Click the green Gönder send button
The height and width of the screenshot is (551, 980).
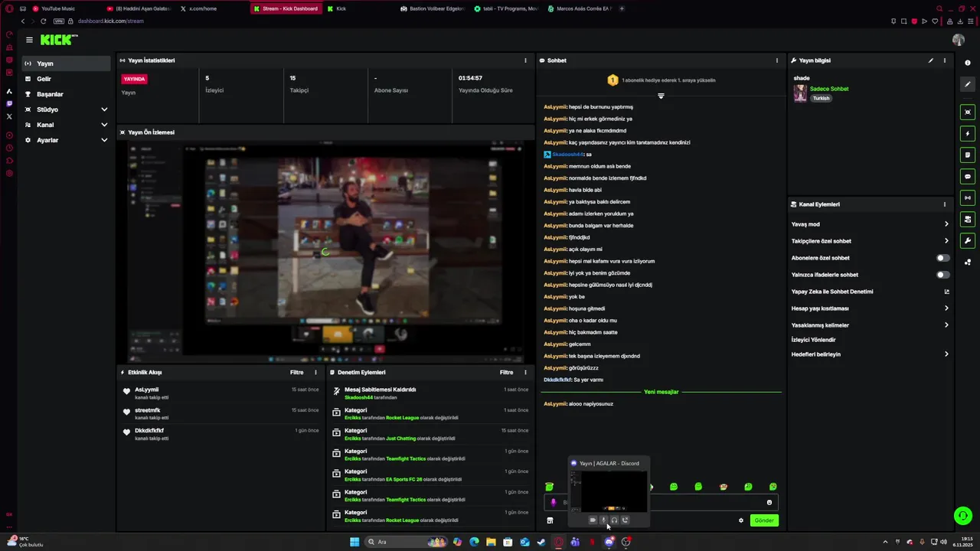(764, 520)
